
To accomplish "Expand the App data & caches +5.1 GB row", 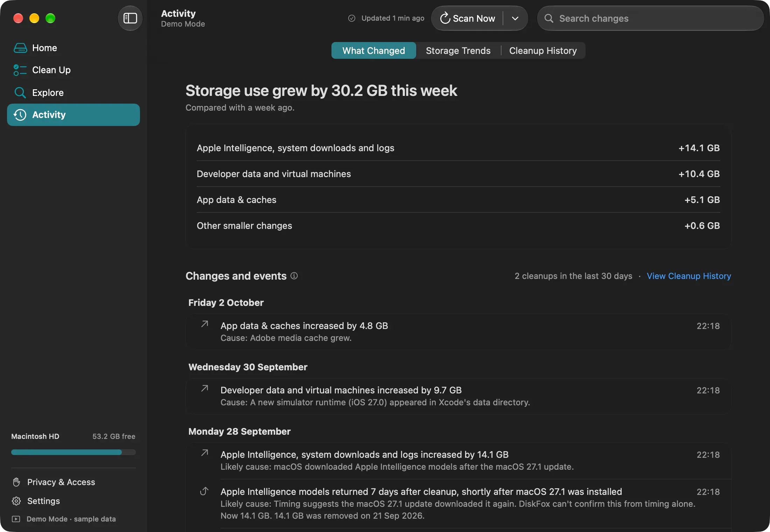I will tap(458, 200).
